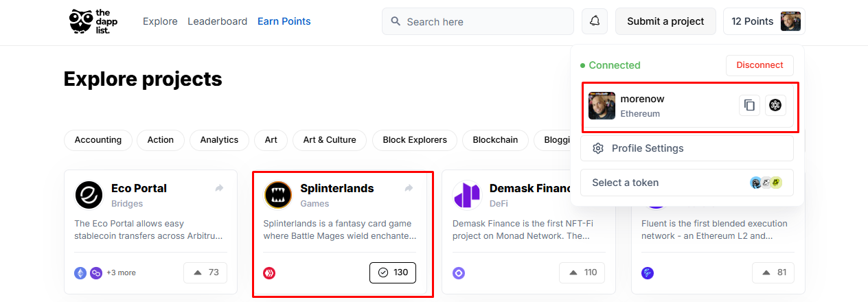
Task: Share the Splinterlands project
Action: point(409,188)
